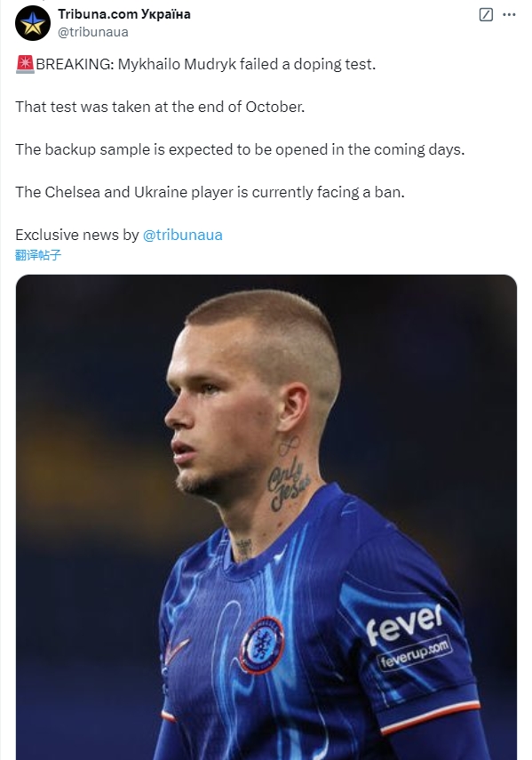Click the fever sponsor logo on sleeve
This screenshot has width=532, height=760.
click(404, 625)
